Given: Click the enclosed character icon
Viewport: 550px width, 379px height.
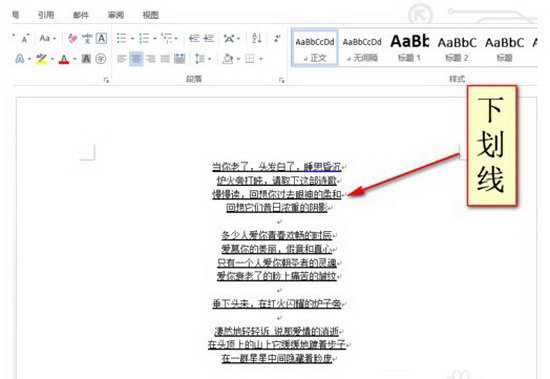Looking at the screenshot, I should coord(101,59).
